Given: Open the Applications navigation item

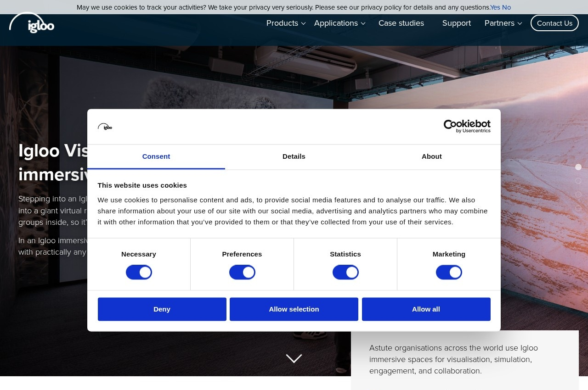Looking at the screenshot, I should 336,23.
